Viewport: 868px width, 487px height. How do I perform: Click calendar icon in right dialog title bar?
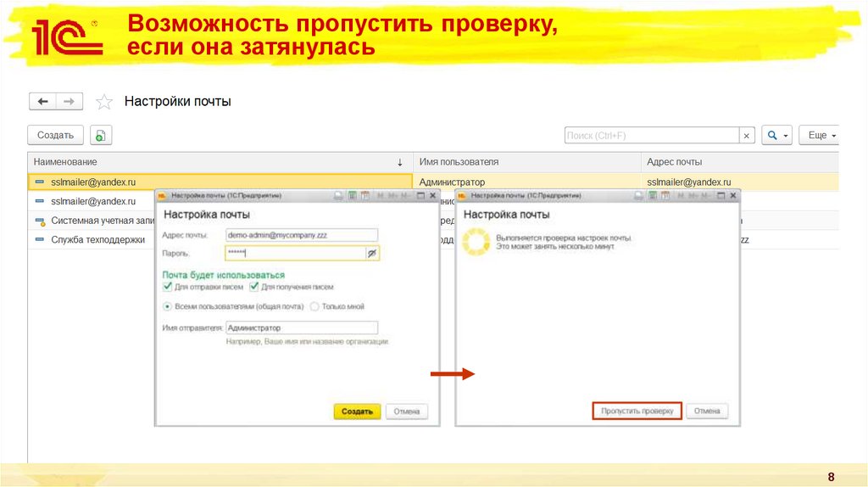(x=665, y=196)
